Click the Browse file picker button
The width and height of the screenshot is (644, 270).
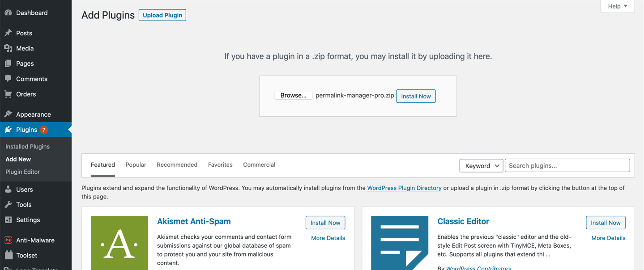pyautogui.click(x=293, y=95)
